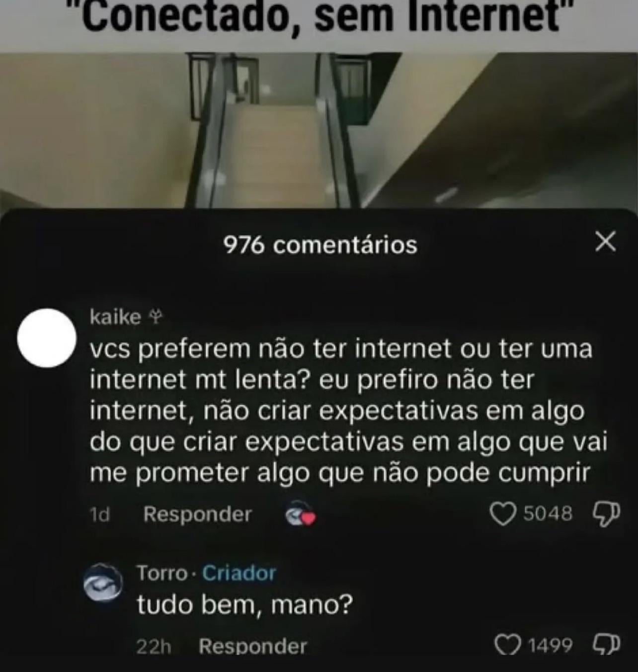
Task: Close the comments panel with the X
Action: 605,242
